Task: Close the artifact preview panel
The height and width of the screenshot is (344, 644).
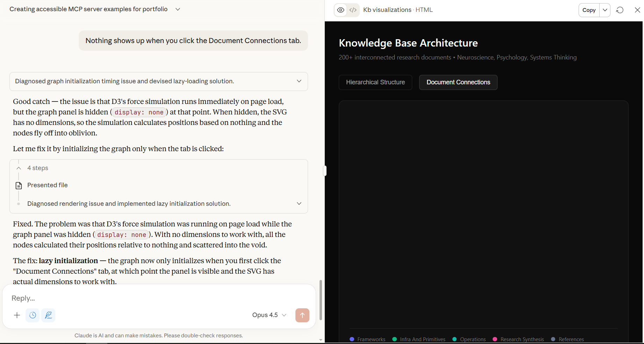Action: point(637,10)
